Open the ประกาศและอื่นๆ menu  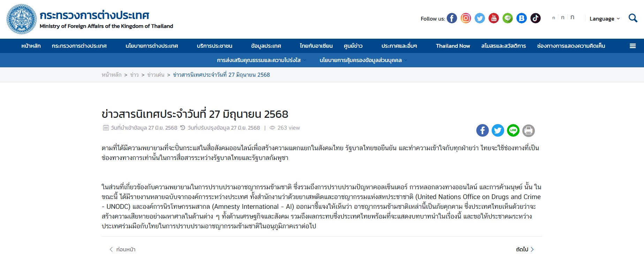click(x=399, y=46)
